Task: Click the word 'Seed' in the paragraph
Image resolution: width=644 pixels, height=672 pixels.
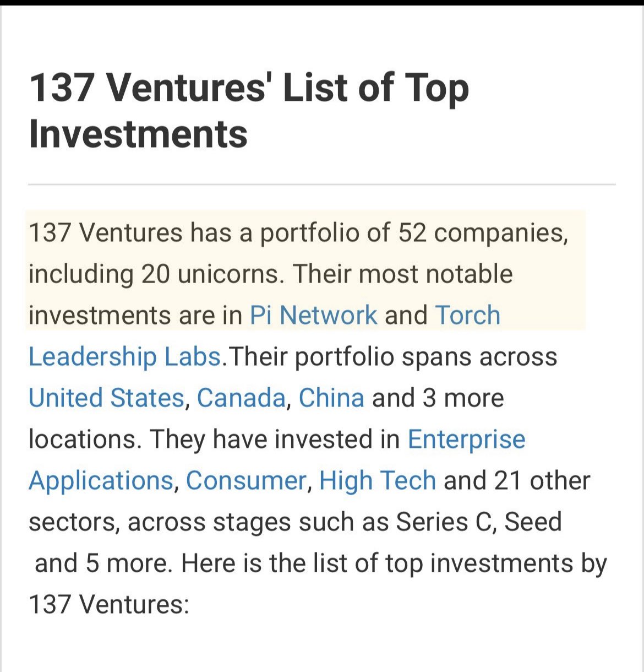Action: (x=533, y=522)
